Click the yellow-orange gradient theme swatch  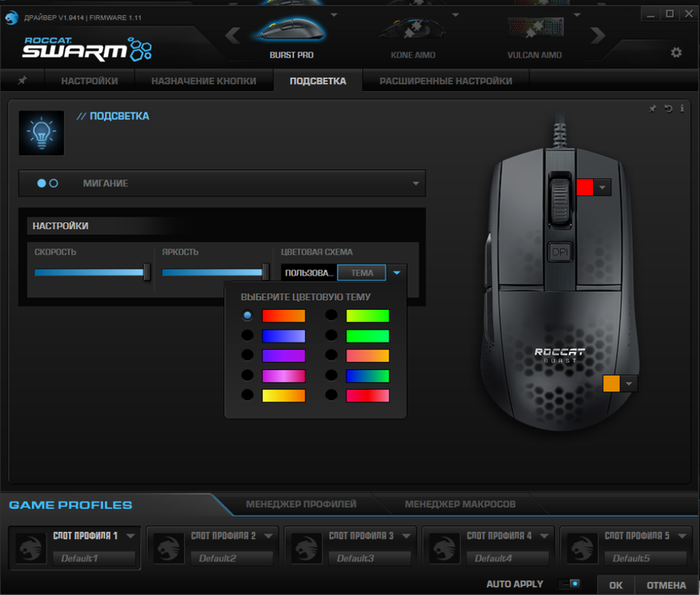pos(283,396)
